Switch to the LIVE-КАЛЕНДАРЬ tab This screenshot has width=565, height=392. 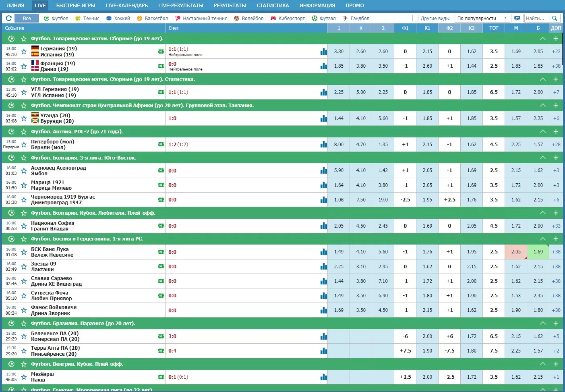(x=126, y=6)
